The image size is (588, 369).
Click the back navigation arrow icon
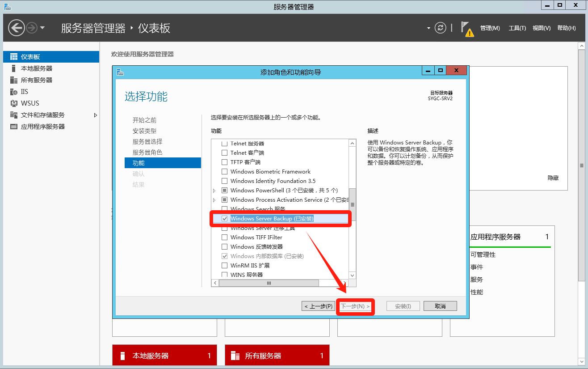[x=17, y=28]
